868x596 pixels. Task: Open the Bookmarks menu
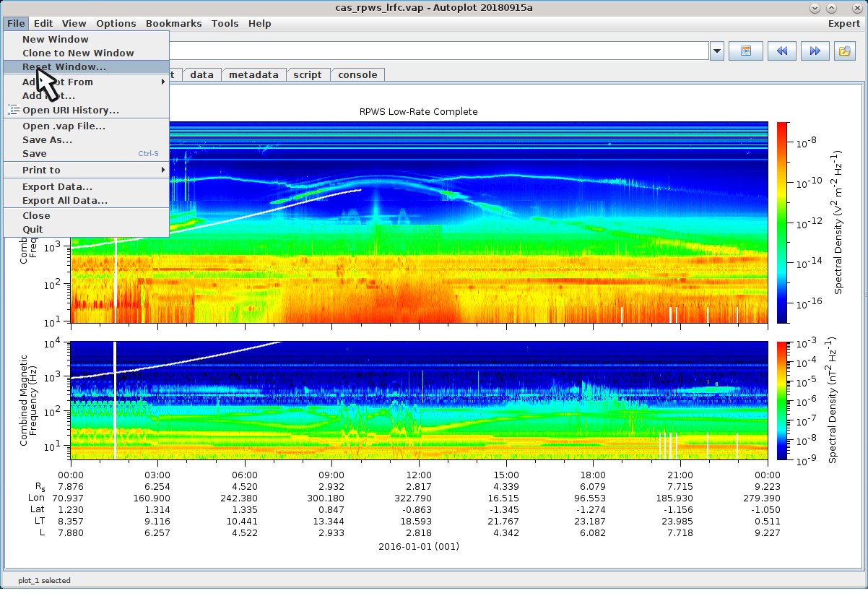[173, 23]
